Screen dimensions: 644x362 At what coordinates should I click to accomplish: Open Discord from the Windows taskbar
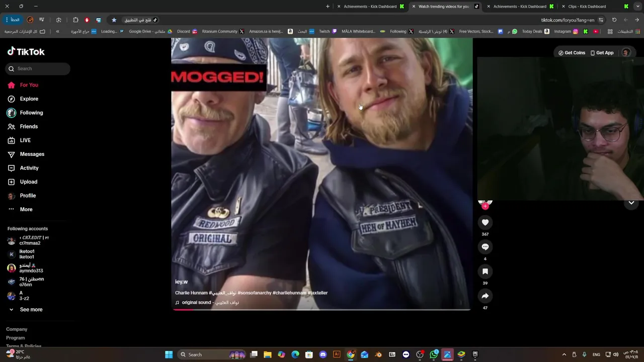pos(323,354)
